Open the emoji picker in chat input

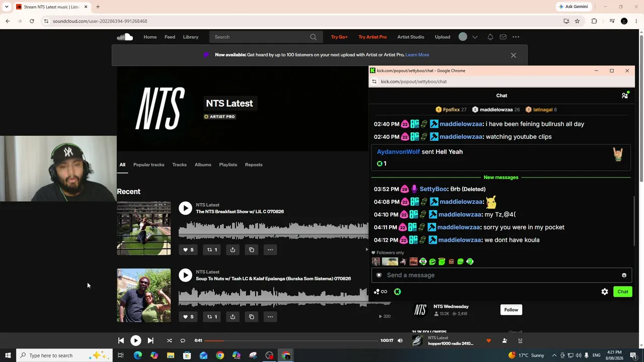pyautogui.click(x=624, y=275)
